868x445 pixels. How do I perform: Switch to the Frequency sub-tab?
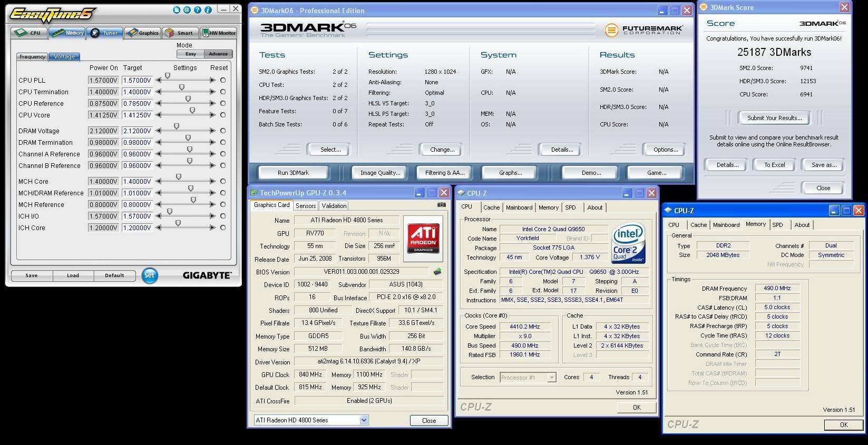[x=33, y=57]
